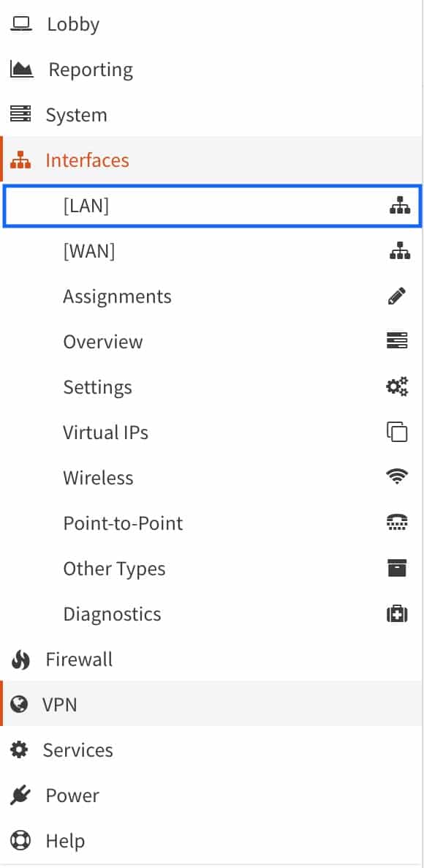Open the Power menu

coord(212,795)
